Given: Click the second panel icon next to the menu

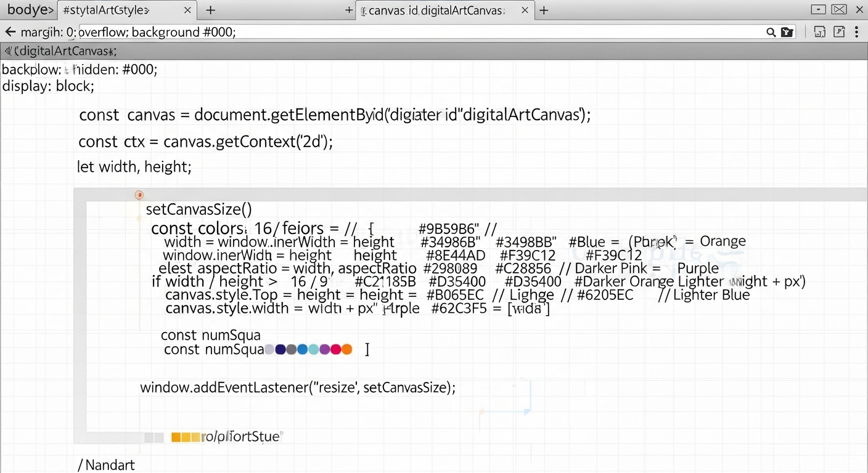Looking at the screenshot, I should 838,32.
